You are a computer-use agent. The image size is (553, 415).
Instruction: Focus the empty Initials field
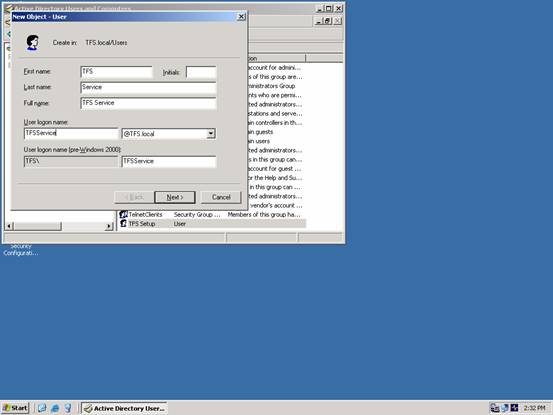201,72
